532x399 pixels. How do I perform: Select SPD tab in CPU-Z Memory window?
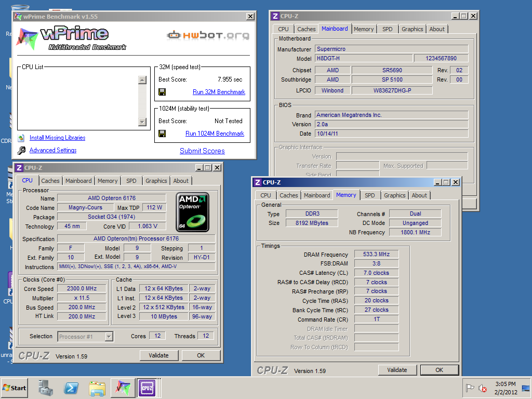370,195
